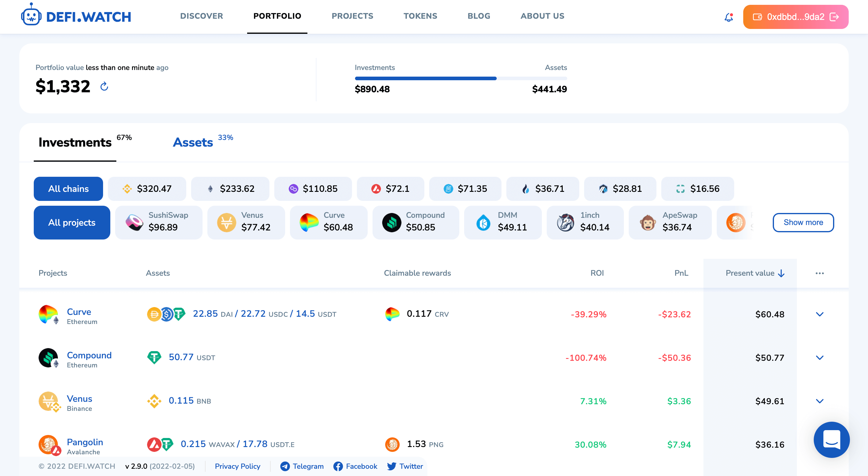The width and height of the screenshot is (868, 476).
Task: Filter by DMM project $49.11
Action: click(x=503, y=223)
